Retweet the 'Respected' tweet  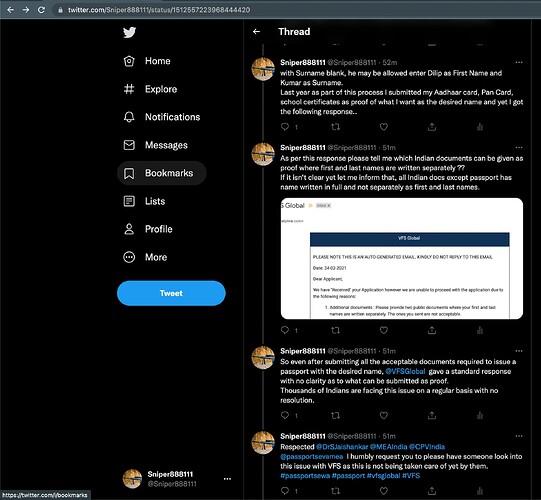tap(335, 490)
